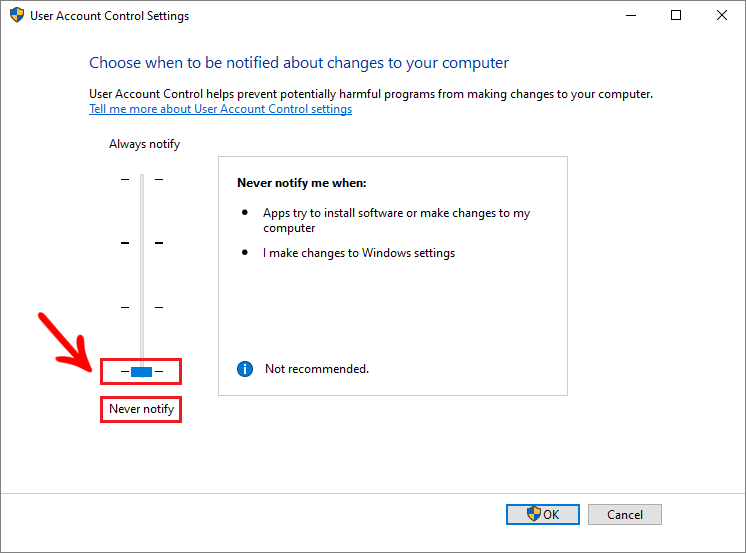746x553 pixels.
Task: Click the 'Never notify me when:' heading
Action: 302,183
